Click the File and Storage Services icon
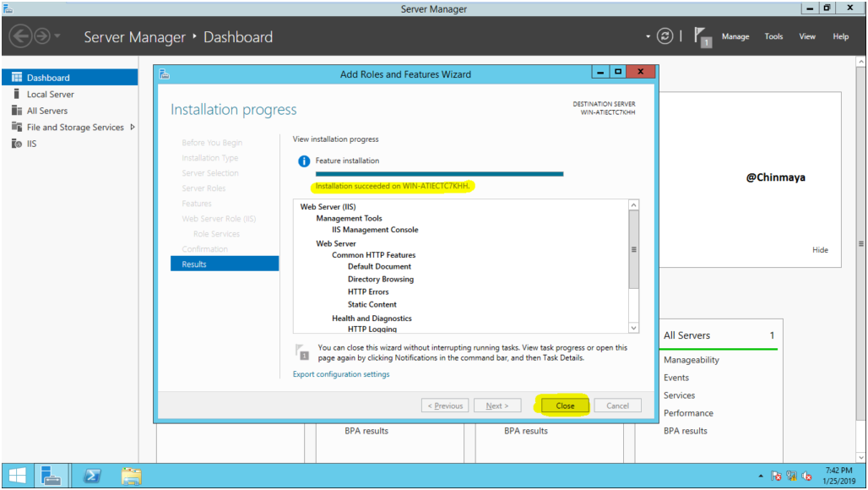The height and width of the screenshot is (490, 868). [17, 127]
